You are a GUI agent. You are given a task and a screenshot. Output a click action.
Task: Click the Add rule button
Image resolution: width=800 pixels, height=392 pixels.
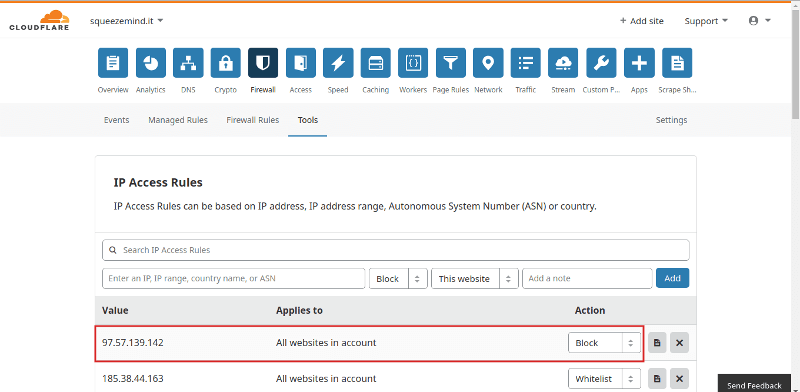click(x=672, y=278)
